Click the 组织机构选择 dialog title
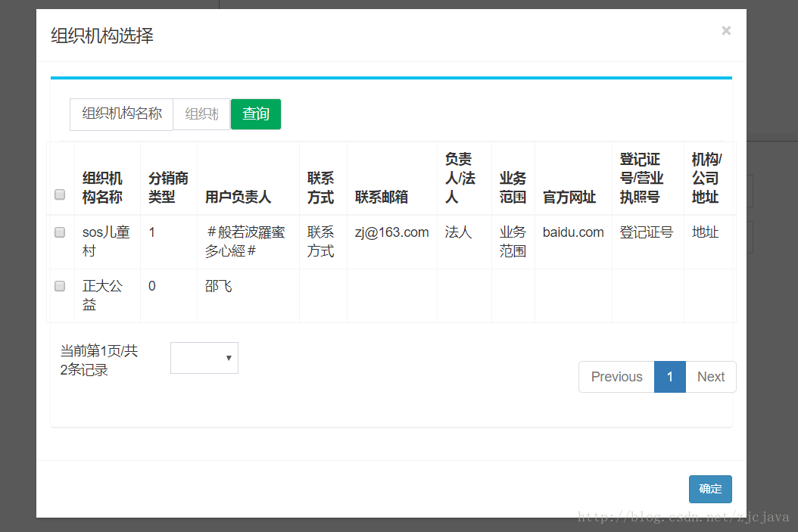The height and width of the screenshot is (532, 798). [101, 36]
